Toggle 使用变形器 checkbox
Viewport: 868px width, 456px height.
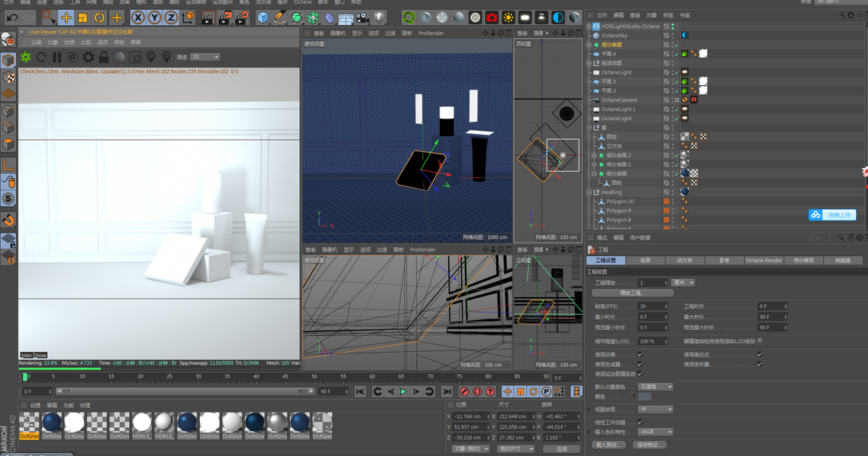point(760,364)
